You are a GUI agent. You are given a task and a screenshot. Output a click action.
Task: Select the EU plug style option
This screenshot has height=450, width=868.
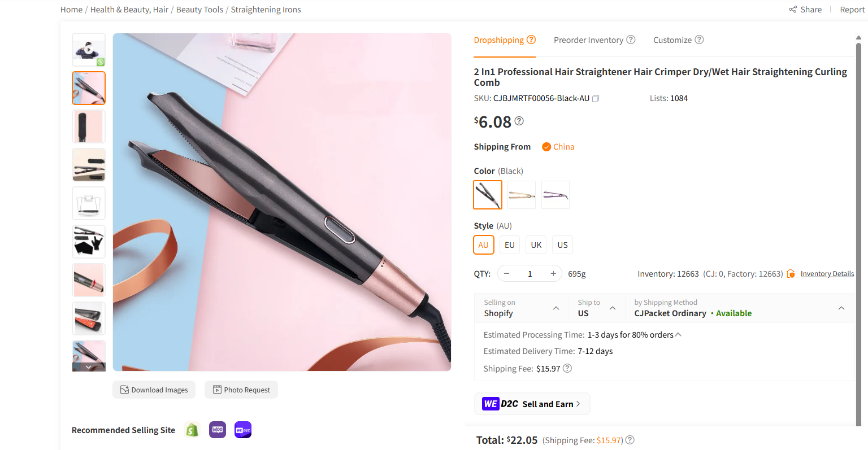click(x=509, y=244)
